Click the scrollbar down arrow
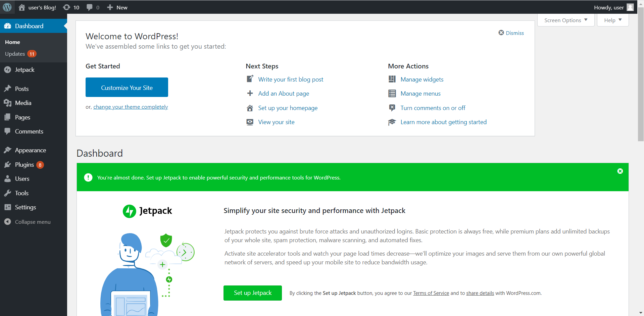The width and height of the screenshot is (644, 316). (x=641, y=313)
